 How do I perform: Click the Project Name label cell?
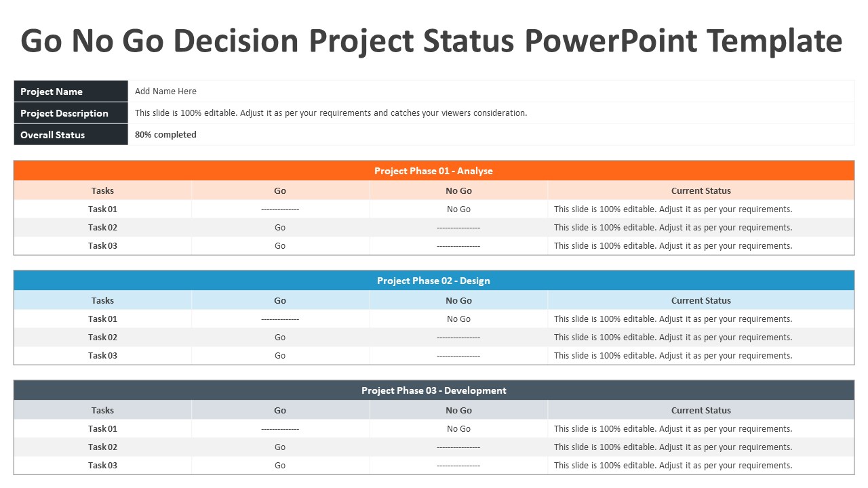click(x=71, y=91)
